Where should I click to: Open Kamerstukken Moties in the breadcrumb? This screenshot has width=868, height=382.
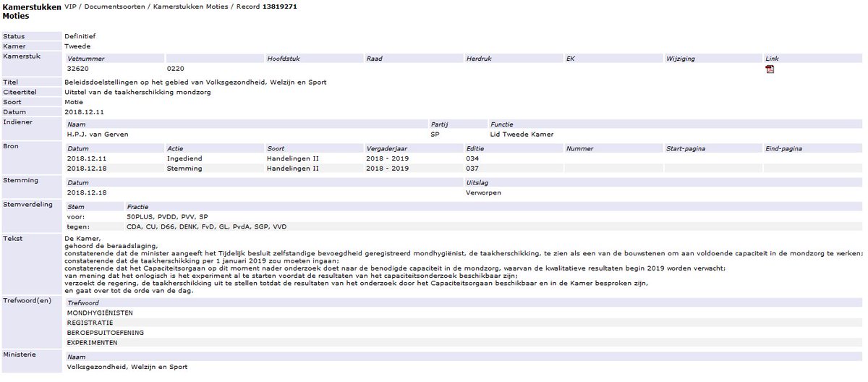[190, 7]
